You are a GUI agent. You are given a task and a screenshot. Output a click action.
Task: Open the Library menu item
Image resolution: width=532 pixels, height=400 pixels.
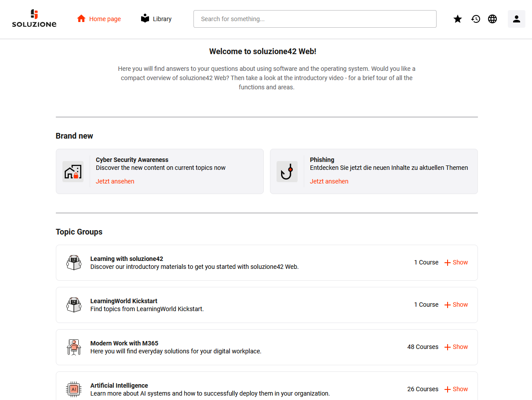156,19
